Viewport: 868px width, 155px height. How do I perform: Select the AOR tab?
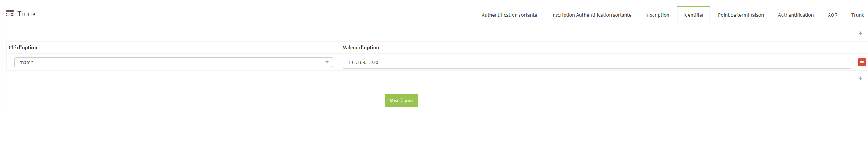click(x=832, y=15)
